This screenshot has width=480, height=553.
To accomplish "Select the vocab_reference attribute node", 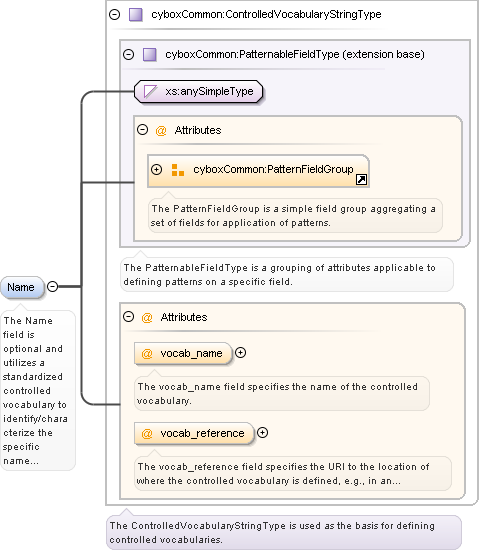I will 194,433.
